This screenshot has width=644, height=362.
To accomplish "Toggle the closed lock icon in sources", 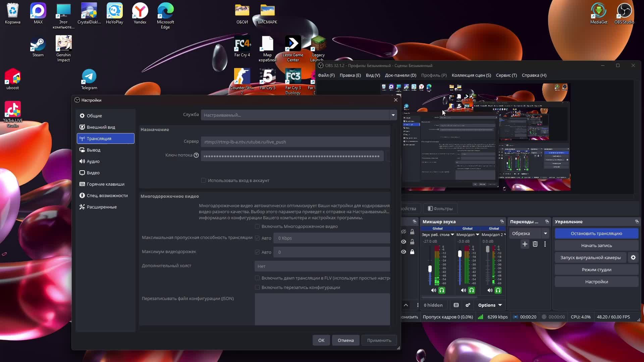I will coord(412,252).
